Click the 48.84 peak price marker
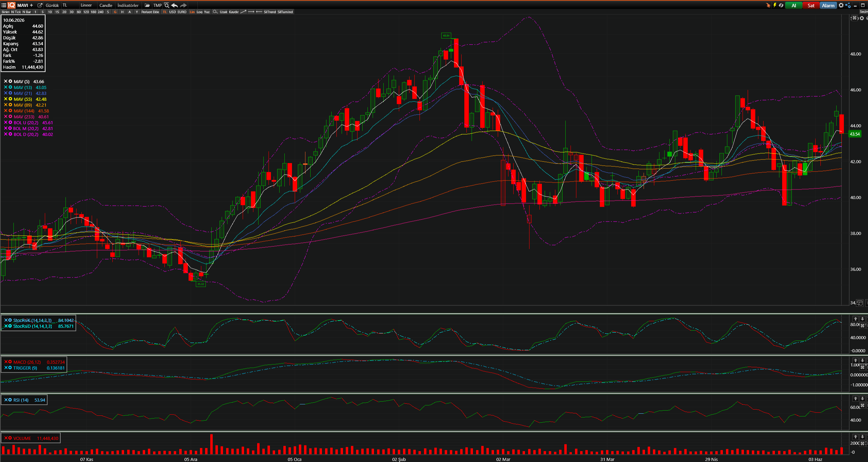Screen dimensions: 868x462 pyautogui.click(x=446, y=36)
